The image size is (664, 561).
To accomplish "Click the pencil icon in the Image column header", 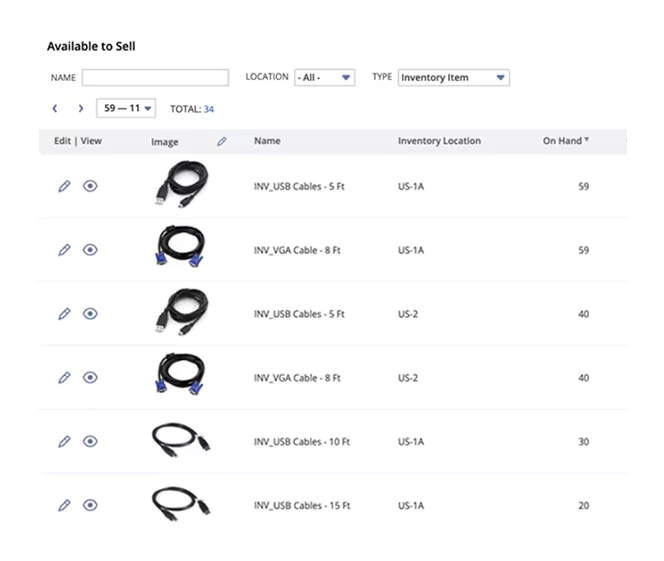I will tap(221, 141).
